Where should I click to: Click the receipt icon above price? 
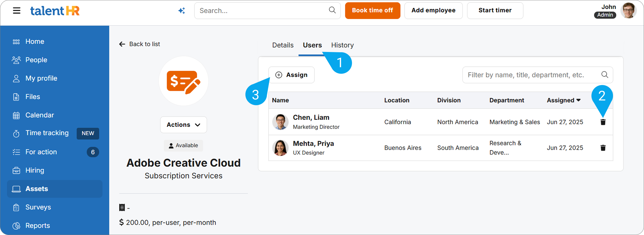(x=122, y=208)
